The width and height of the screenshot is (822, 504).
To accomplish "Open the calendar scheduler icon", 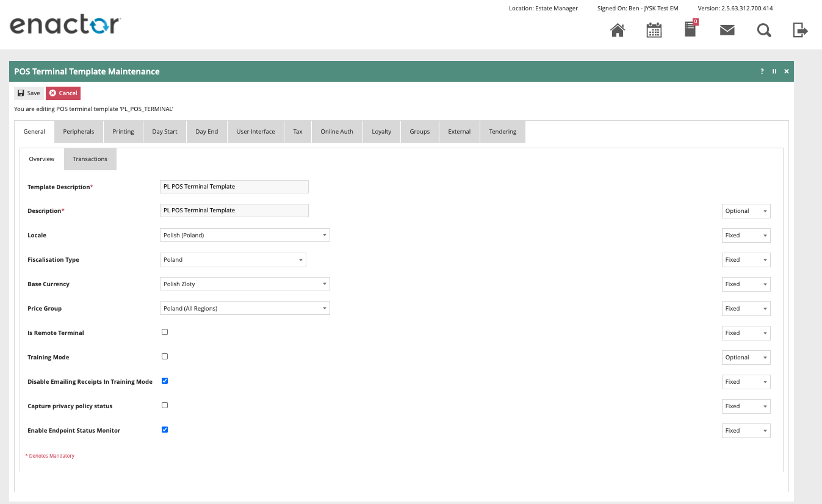I will (x=654, y=30).
